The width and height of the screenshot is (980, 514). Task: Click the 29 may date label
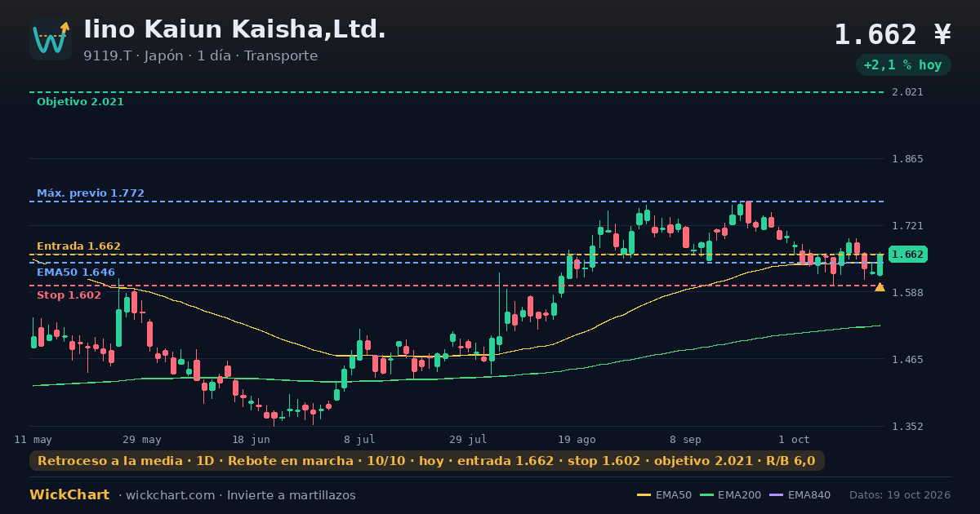pyautogui.click(x=142, y=440)
